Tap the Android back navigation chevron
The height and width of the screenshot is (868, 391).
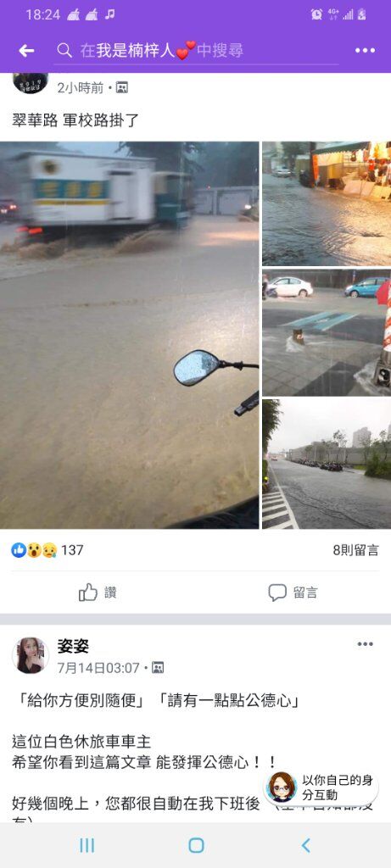pos(305,845)
